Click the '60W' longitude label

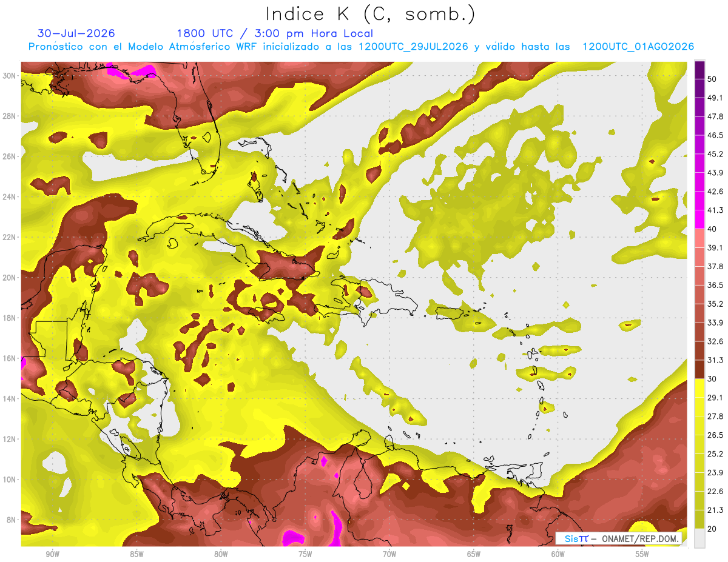[x=558, y=555]
